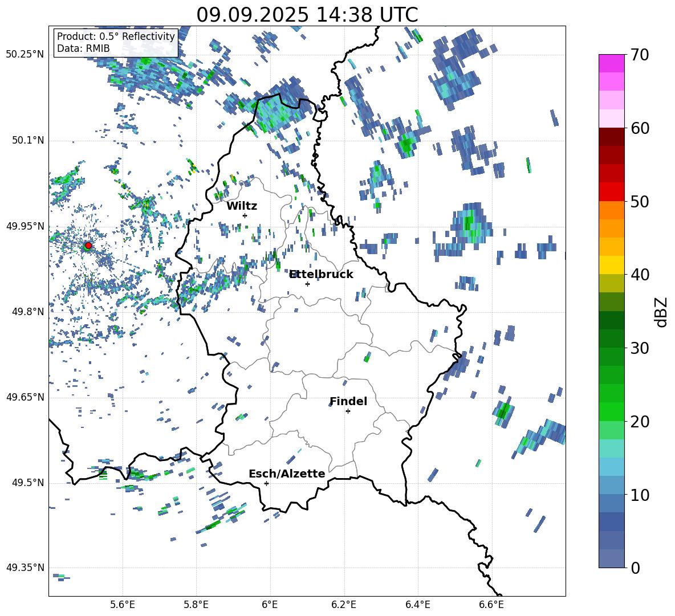Select the Wiltz city label

click(242, 206)
